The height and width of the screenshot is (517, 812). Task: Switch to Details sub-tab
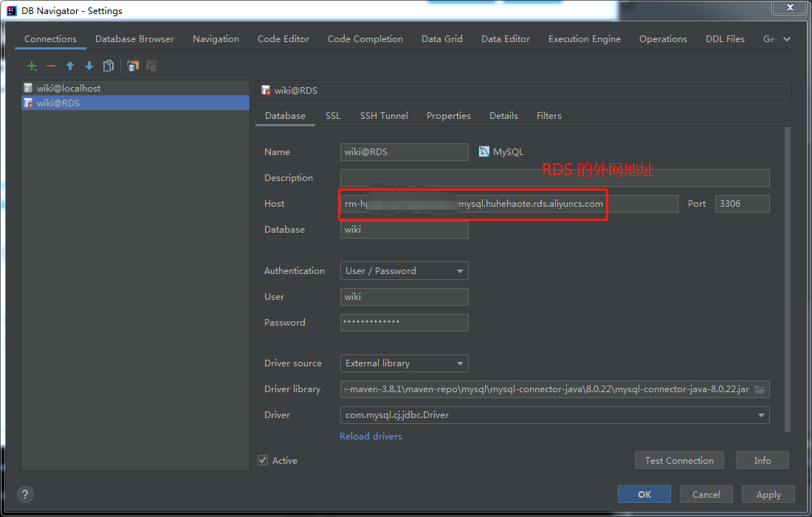pyautogui.click(x=503, y=115)
